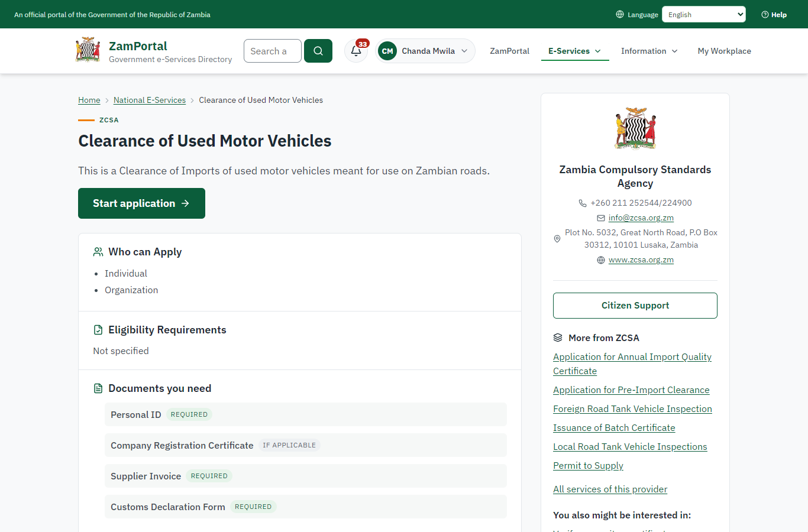The height and width of the screenshot is (532, 808).
Task: Open the ZamPortal nav item
Action: [x=510, y=51]
